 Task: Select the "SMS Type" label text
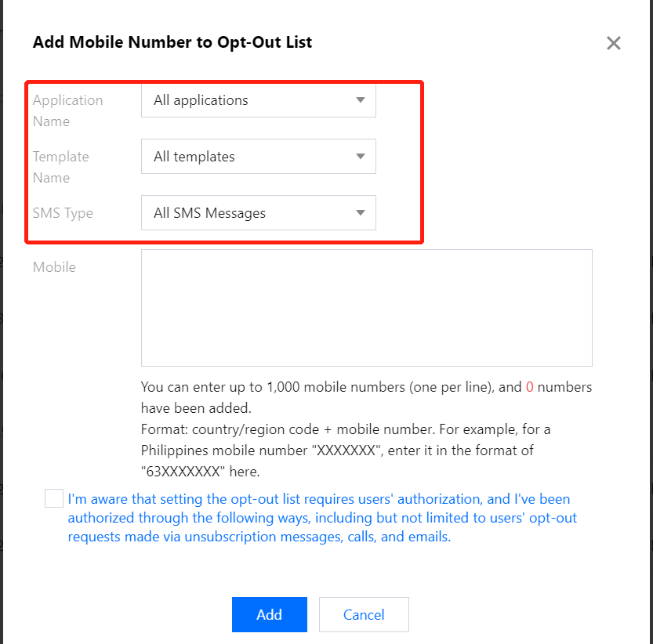[63, 213]
